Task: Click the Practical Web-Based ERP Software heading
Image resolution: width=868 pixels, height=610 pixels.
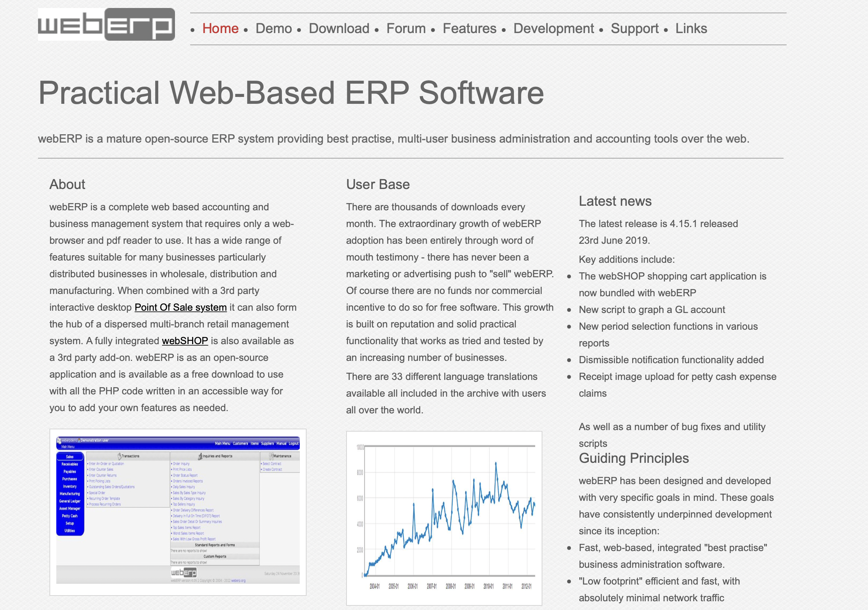Action: coord(291,93)
